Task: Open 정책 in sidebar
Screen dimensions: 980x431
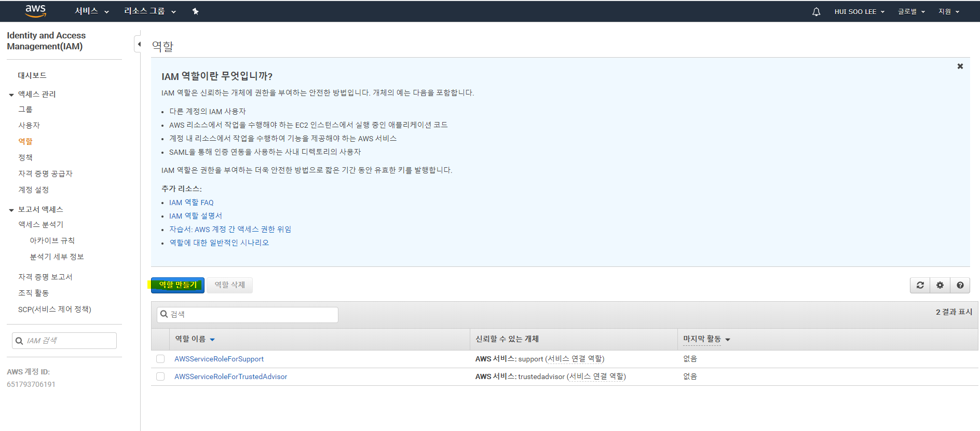Action: click(x=25, y=157)
